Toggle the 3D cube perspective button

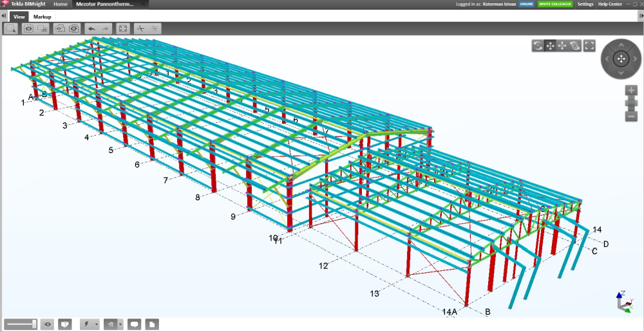point(64,324)
